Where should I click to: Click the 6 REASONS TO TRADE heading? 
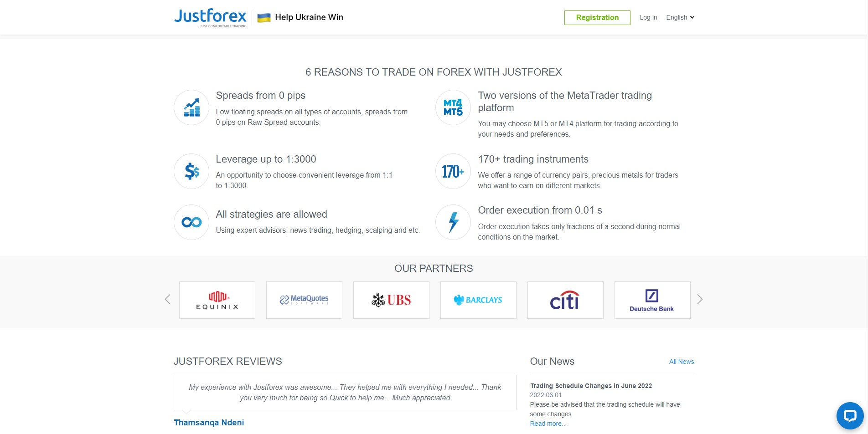coord(434,72)
